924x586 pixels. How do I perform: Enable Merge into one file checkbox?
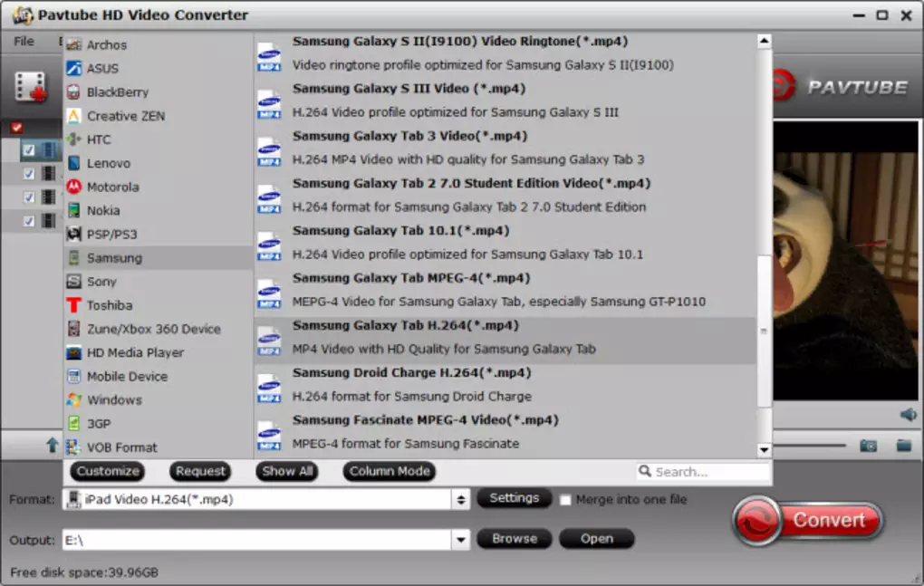pyautogui.click(x=566, y=499)
